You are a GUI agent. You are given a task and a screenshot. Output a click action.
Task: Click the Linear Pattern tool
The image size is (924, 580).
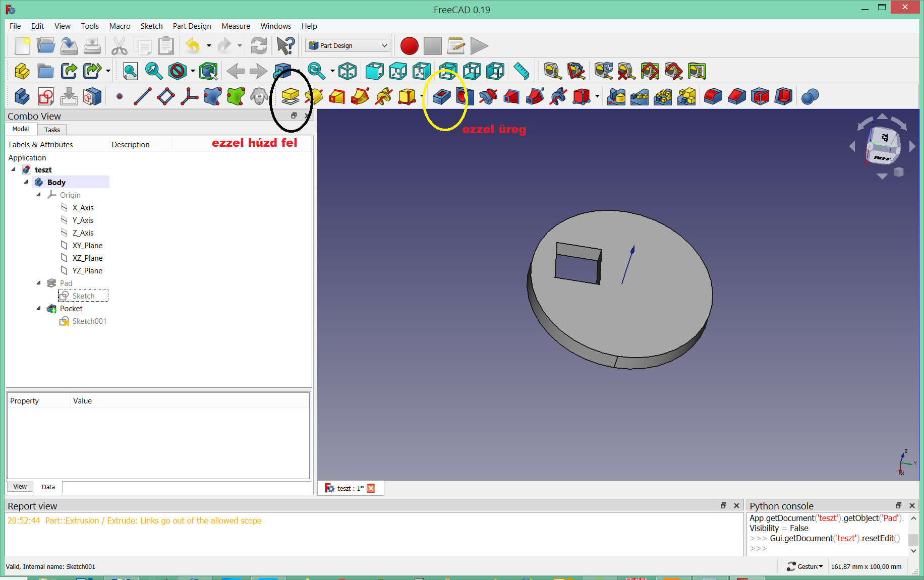coord(640,96)
